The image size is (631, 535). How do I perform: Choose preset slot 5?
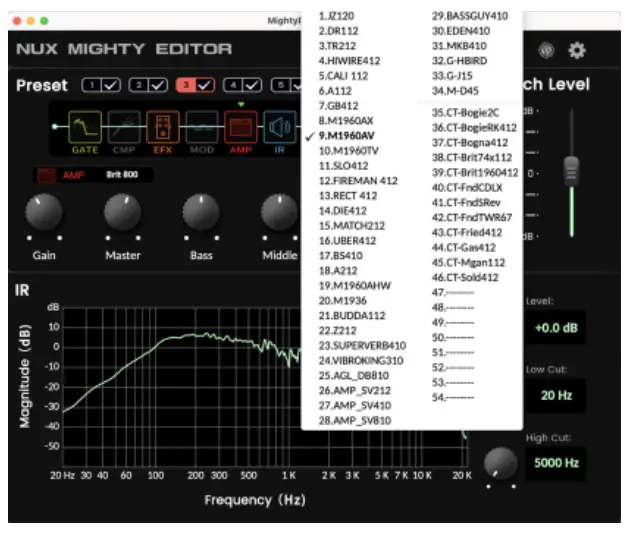281,85
